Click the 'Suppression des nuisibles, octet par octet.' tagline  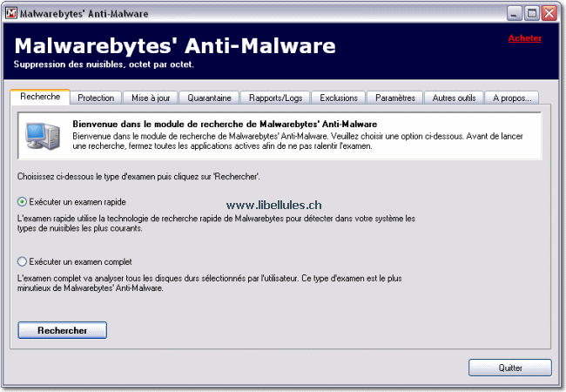pos(104,64)
